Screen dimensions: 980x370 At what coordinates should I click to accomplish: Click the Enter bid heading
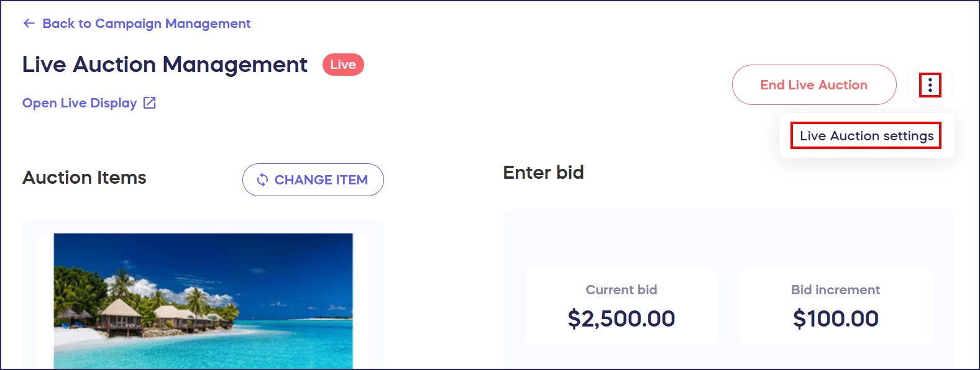(543, 173)
